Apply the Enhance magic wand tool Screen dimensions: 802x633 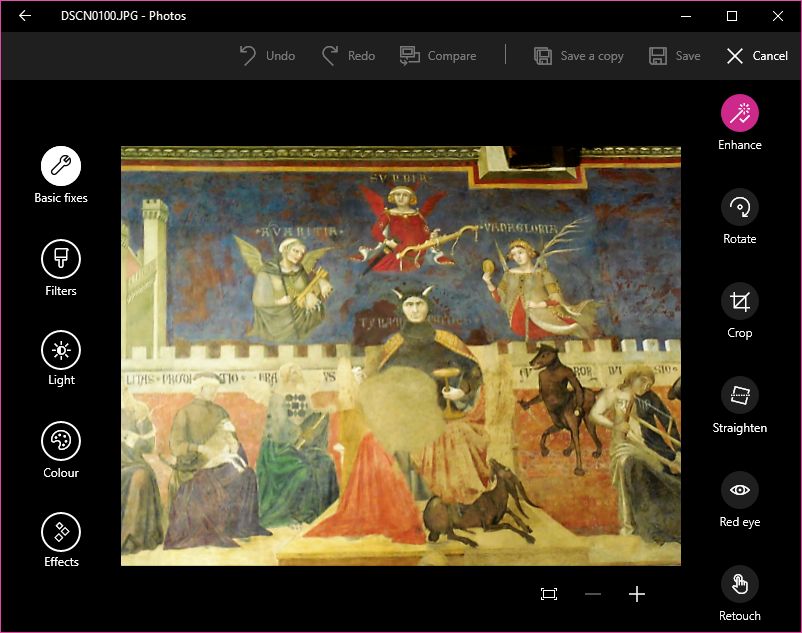pyautogui.click(x=740, y=113)
